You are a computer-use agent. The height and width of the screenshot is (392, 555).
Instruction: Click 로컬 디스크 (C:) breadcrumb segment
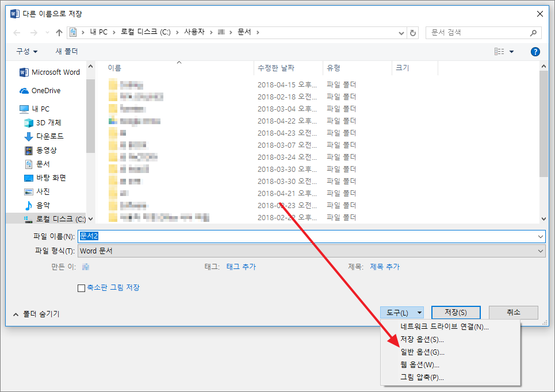tap(146, 32)
